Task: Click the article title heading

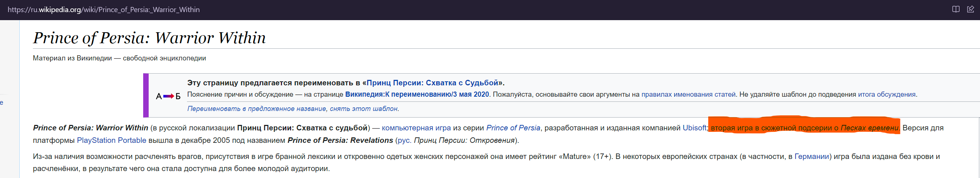Action: point(149,38)
